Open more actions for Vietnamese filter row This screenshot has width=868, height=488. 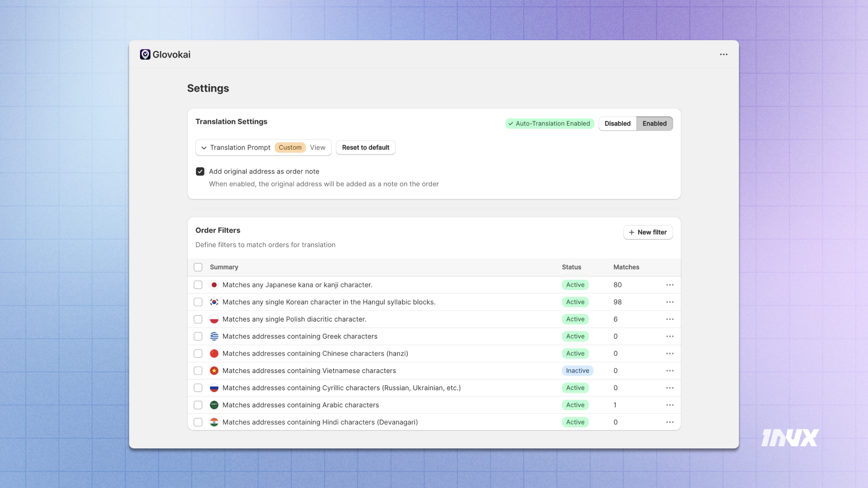[670, 371]
